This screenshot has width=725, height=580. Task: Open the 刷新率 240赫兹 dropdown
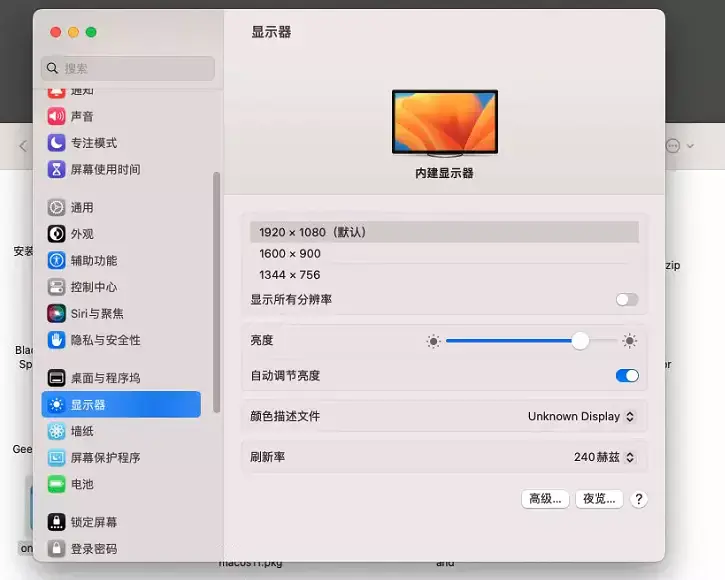pyautogui.click(x=604, y=457)
